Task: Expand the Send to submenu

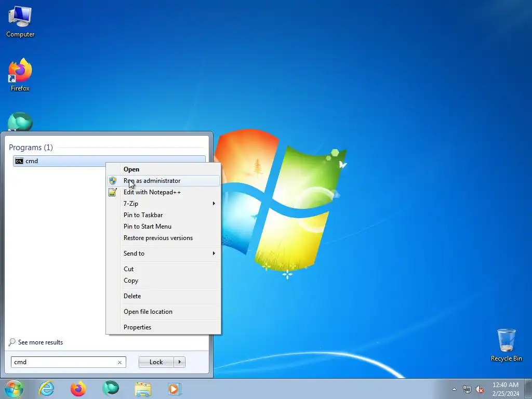Action: click(x=163, y=254)
